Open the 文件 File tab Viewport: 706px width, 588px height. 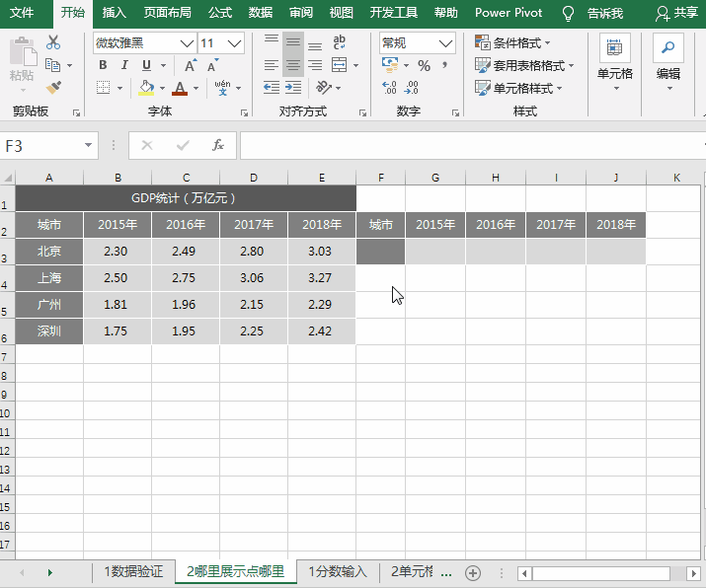tap(22, 13)
